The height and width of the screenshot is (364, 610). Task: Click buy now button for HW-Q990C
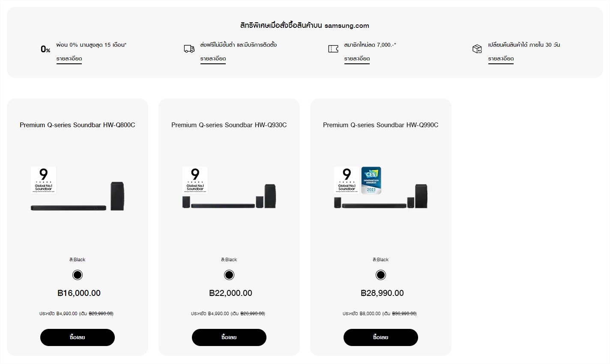point(381,337)
